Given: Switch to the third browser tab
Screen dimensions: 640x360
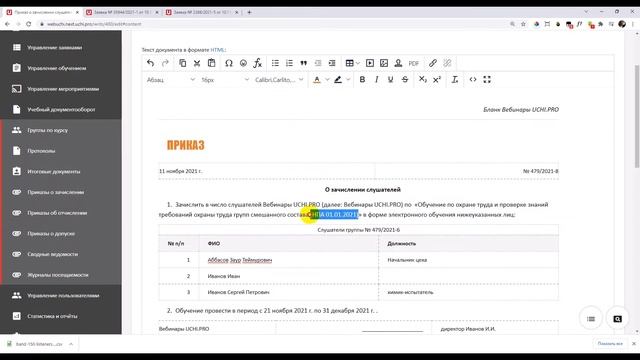Looking at the screenshot, I should [202, 12].
